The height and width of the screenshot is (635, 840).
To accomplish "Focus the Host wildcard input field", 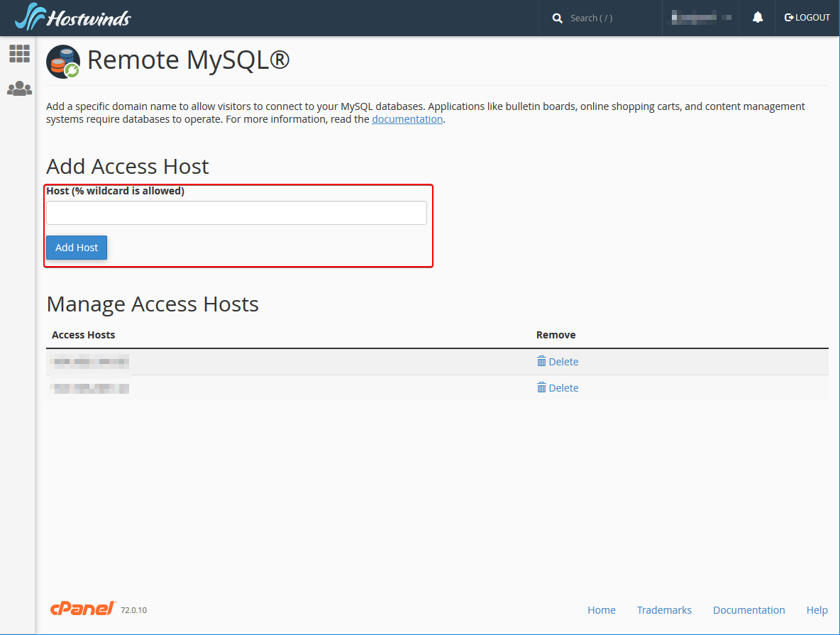I will point(236,213).
